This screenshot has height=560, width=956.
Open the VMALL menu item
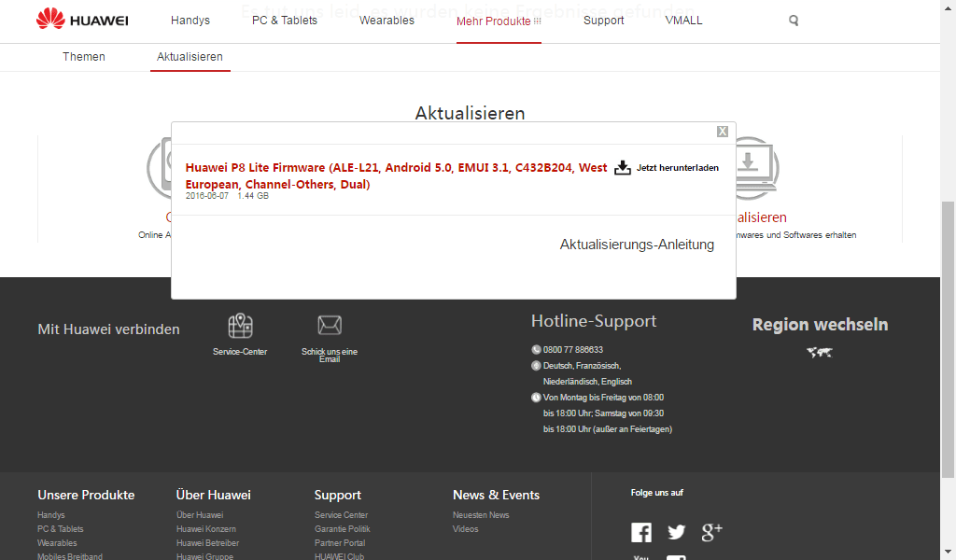coord(683,21)
